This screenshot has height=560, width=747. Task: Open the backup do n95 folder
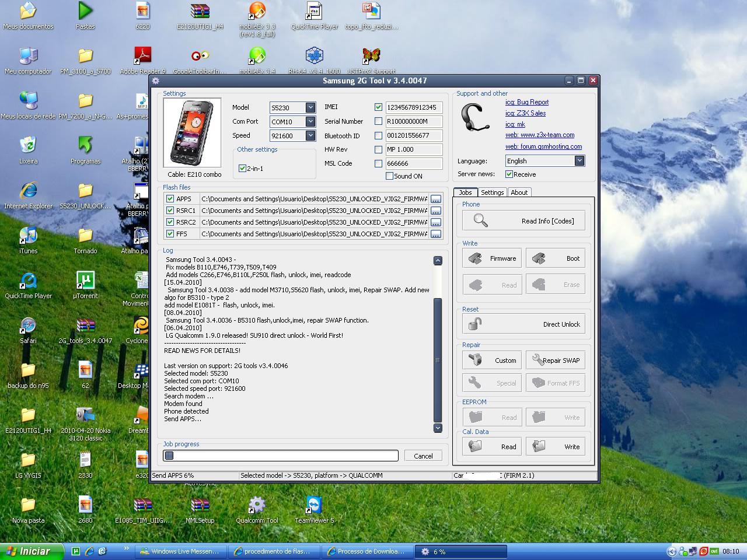tap(28, 375)
